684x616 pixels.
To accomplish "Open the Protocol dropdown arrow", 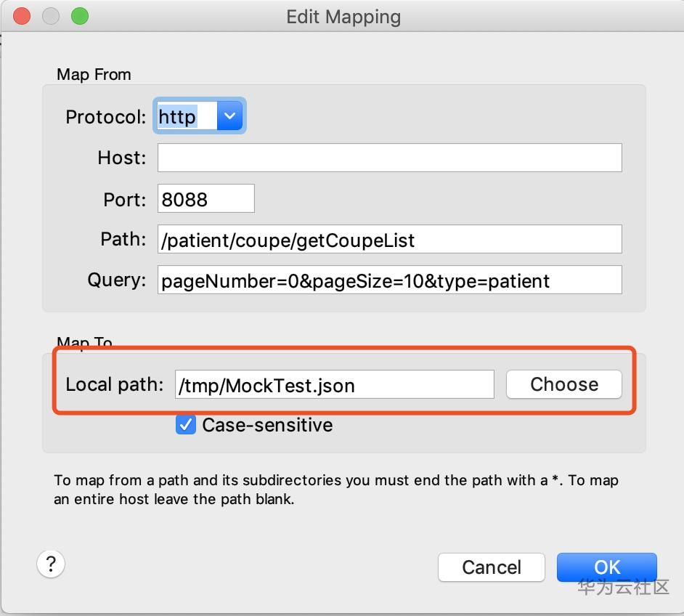I will [229, 116].
